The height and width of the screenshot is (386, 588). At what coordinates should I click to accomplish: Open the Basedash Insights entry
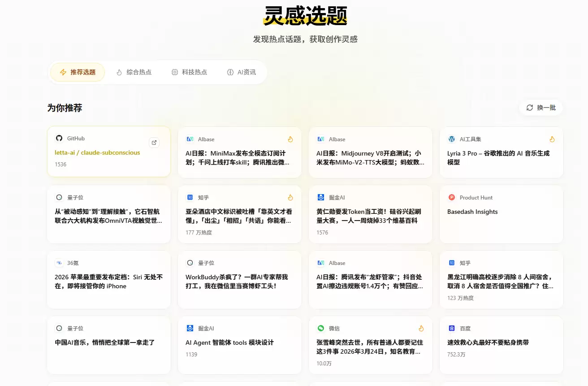[472, 212]
